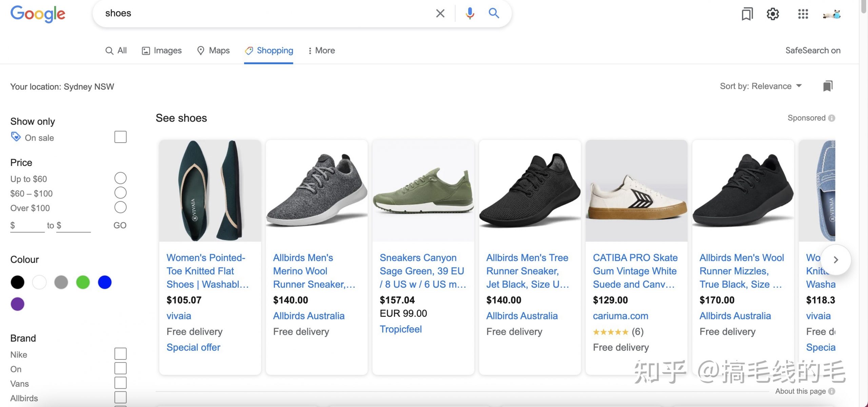This screenshot has height=407, width=868.
Task: Switch to the All tab
Action: (x=116, y=50)
